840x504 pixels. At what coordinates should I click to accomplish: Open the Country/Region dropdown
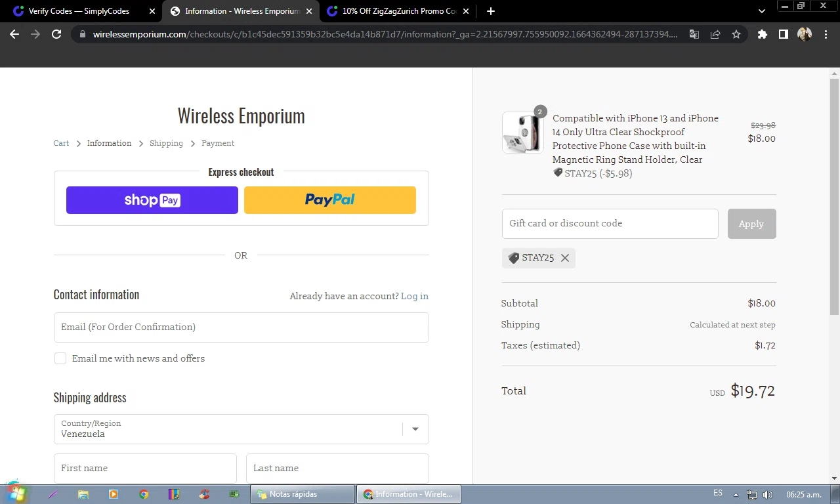[x=241, y=429]
